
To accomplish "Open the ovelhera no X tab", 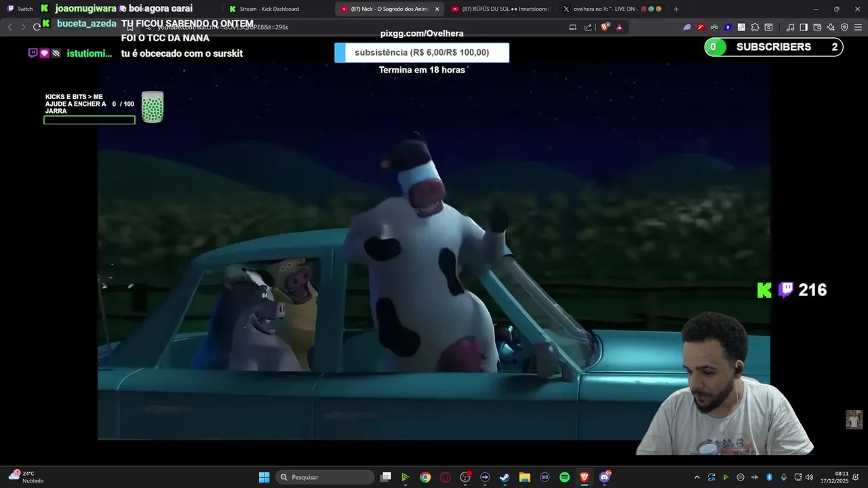I will click(612, 9).
